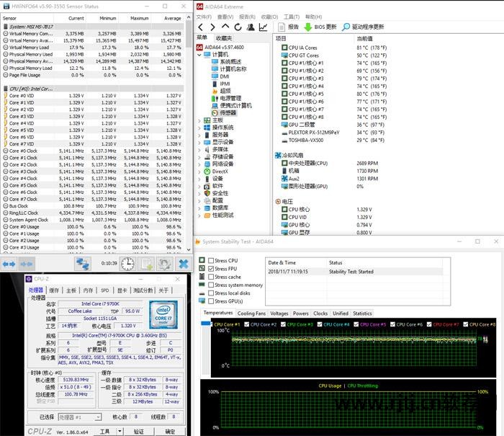Open CPU-Z 工具 dropdown arrow
The height and width of the screenshot is (436, 504).
click(120, 431)
